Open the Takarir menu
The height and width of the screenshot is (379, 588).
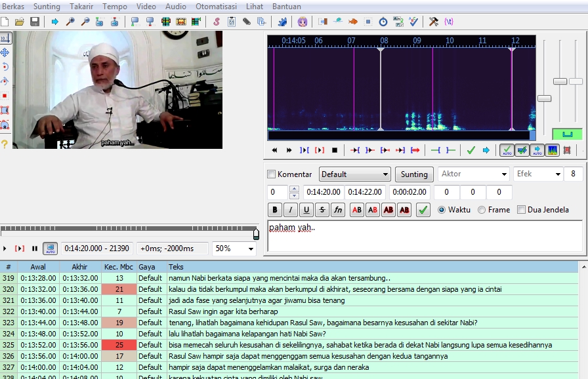pyautogui.click(x=81, y=7)
